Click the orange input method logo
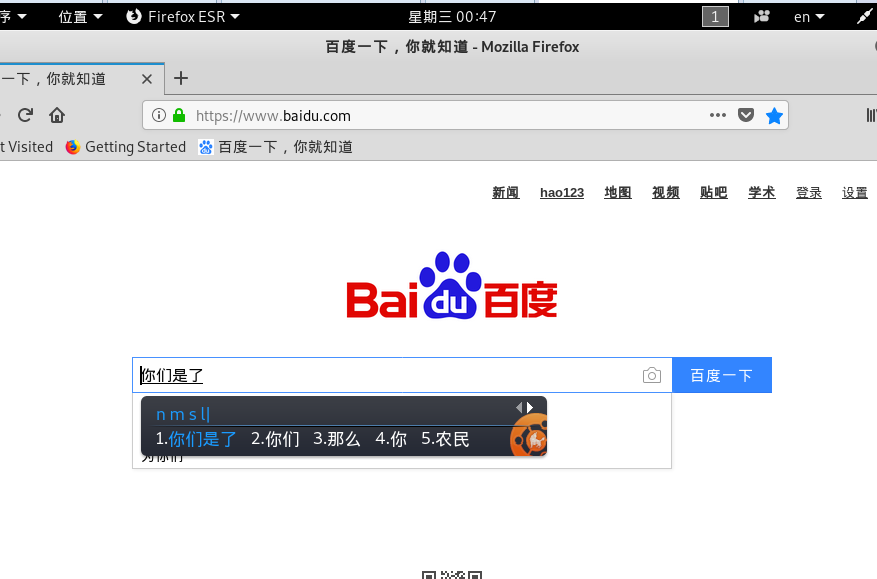This screenshot has height=579, width=877. [x=529, y=436]
